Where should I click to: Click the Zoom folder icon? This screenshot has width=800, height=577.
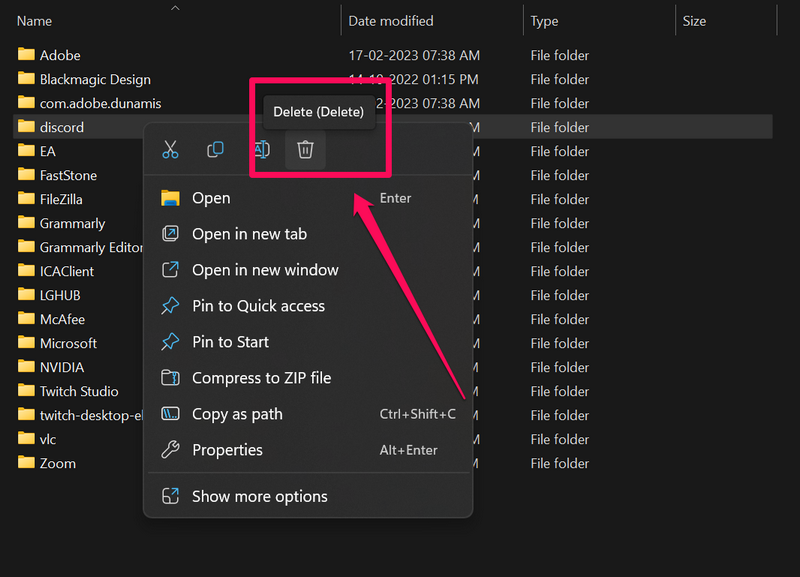pyautogui.click(x=27, y=463)
